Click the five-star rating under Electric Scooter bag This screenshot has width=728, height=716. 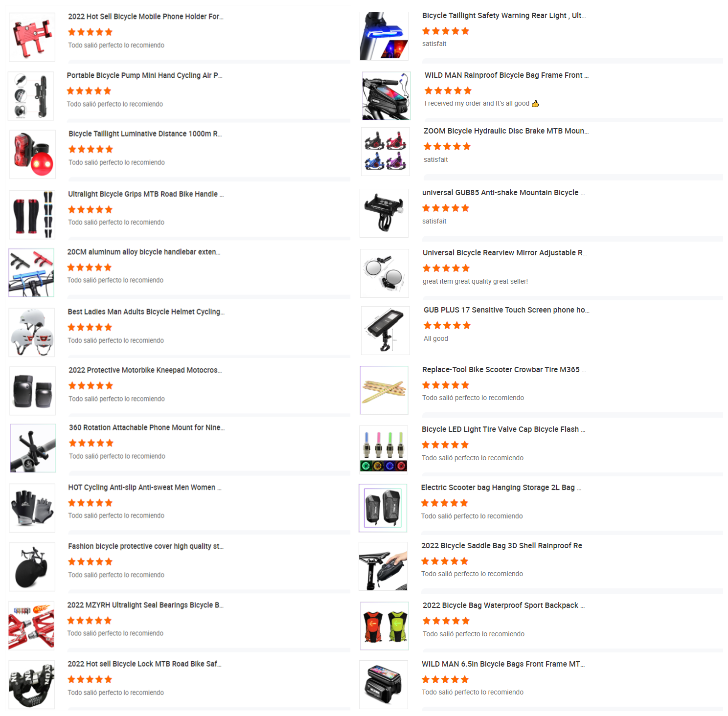click(x=444, y=503)
